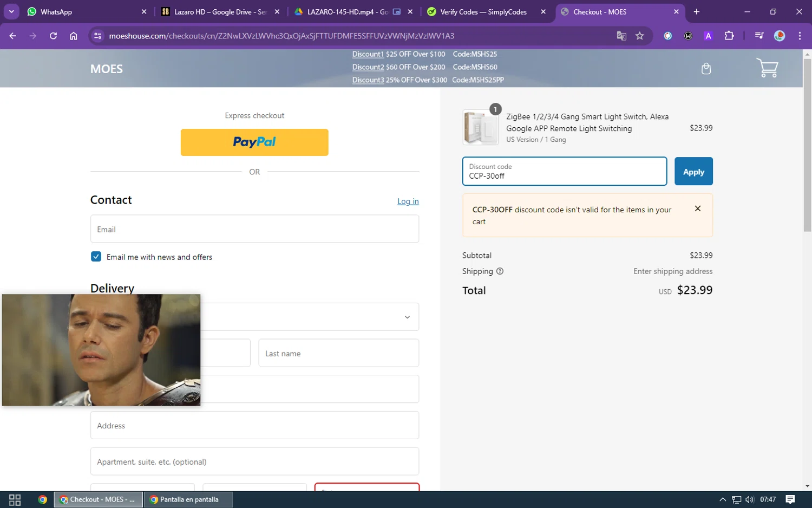Viewport: 812px width, 508px height.
Task: Focus the Last name field
Action: pos(339,353)
